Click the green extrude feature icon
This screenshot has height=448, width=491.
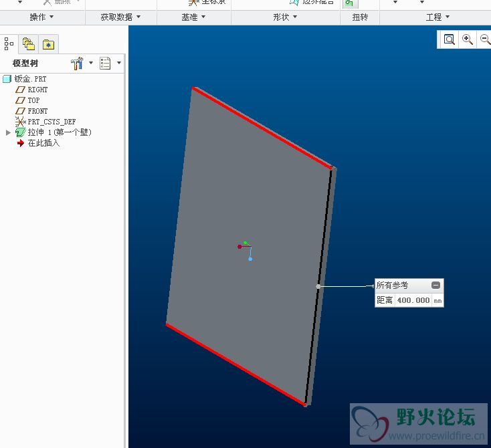pos(20,132)
